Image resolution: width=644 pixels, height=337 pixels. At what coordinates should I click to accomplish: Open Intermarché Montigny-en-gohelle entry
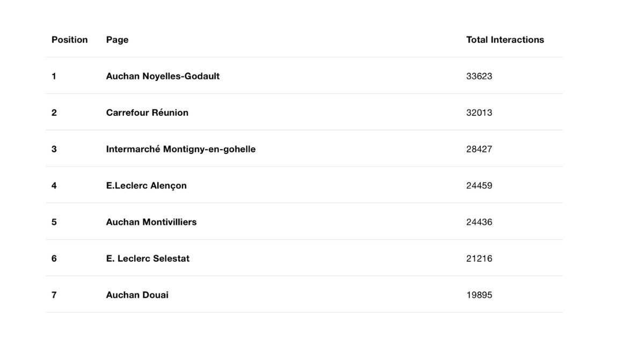click(x=181, y=149)
